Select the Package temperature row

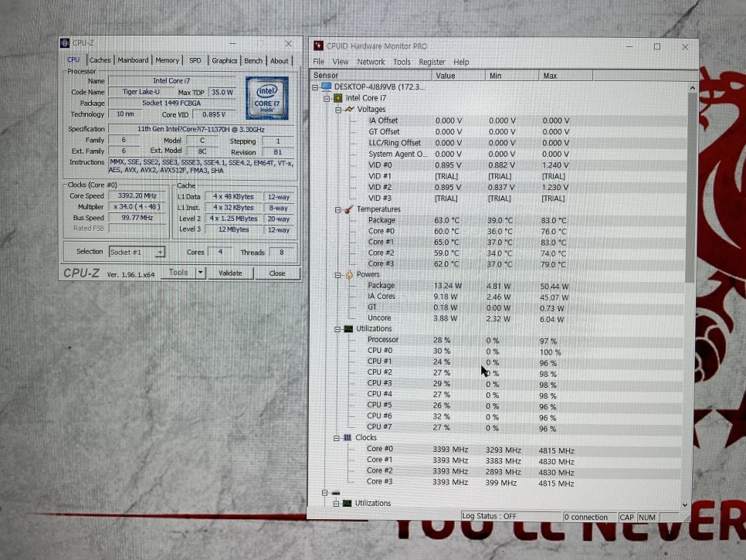(519, 220)
